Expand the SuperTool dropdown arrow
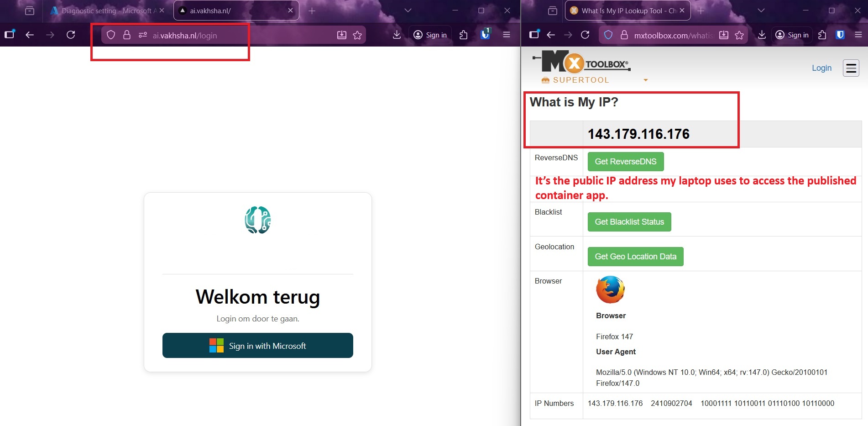The height and width of the screenshot is (426, 868). [645, 80]
